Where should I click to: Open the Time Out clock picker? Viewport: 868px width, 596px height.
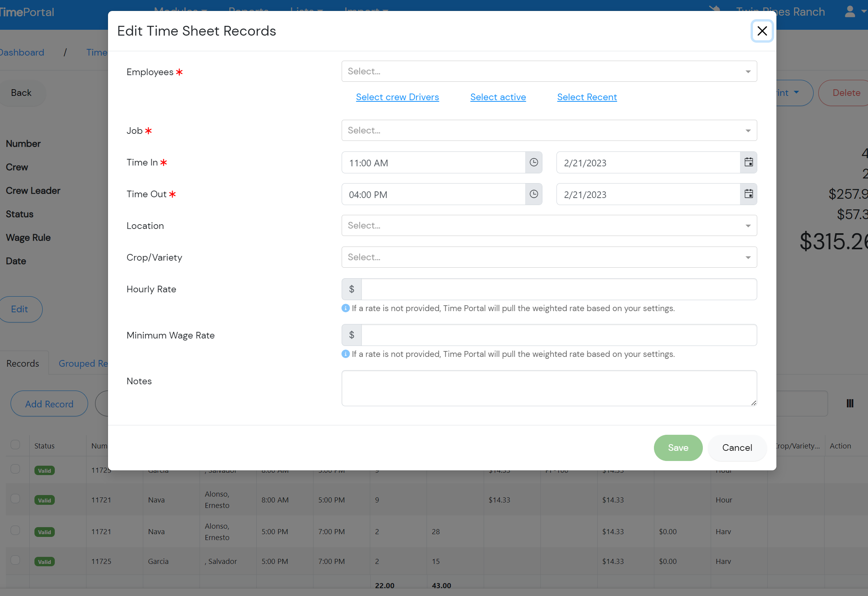[534, 194]
